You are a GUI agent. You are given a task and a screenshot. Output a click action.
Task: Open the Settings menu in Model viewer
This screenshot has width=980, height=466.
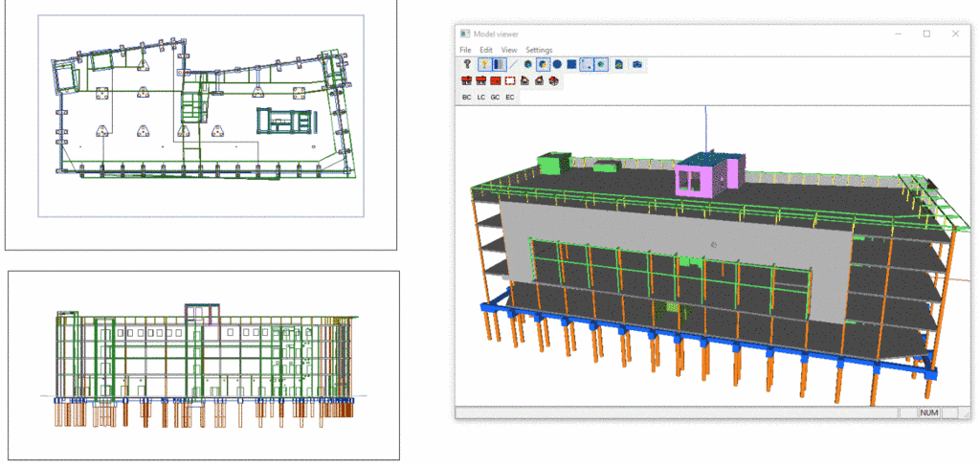click(x=539, y=50)
